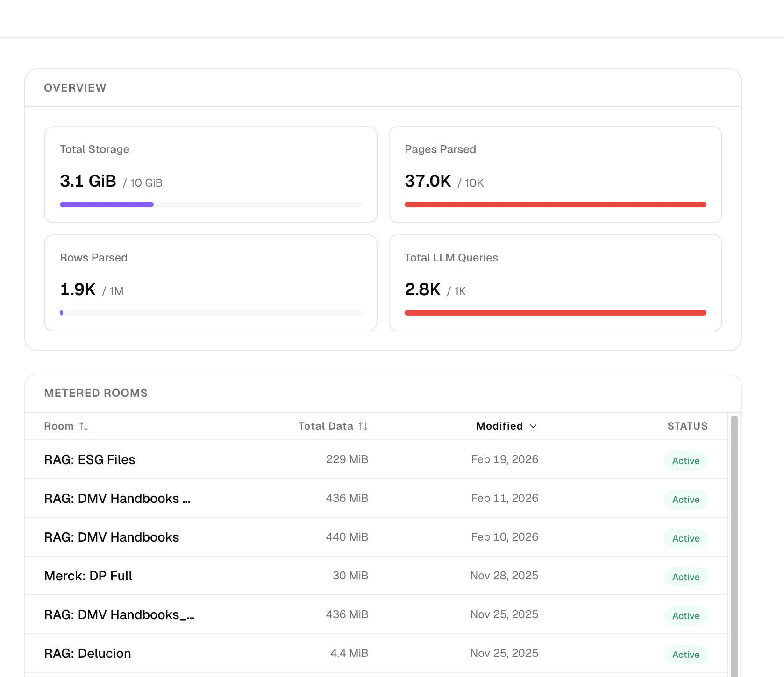Select the Merck: DP Full room
The height and width of the screenshot is (677, 784).
point(88,576)
